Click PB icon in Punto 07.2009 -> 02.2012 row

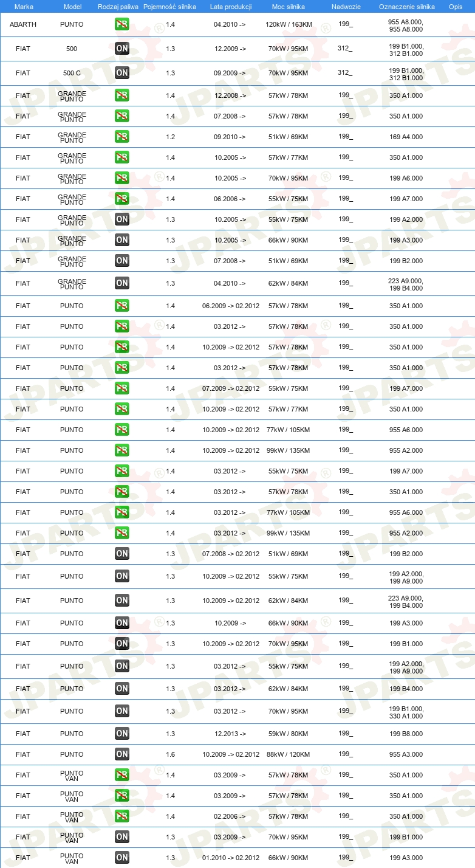pos(122,388)
